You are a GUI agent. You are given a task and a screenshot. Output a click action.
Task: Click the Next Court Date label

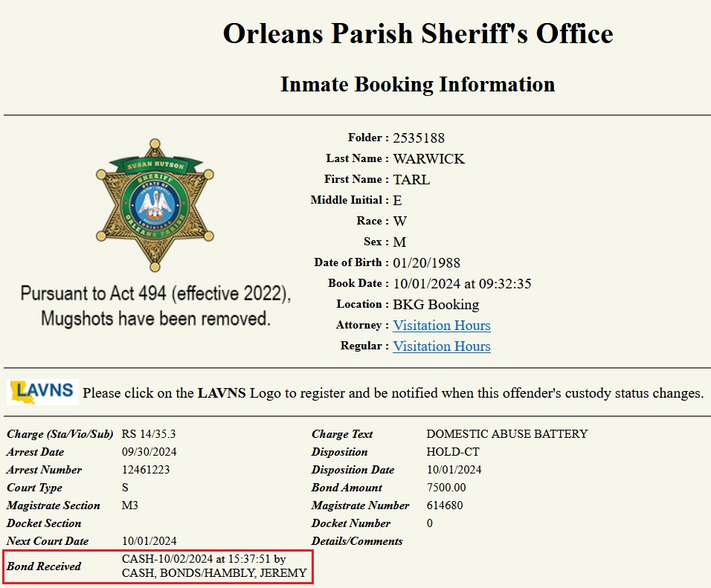48,541
